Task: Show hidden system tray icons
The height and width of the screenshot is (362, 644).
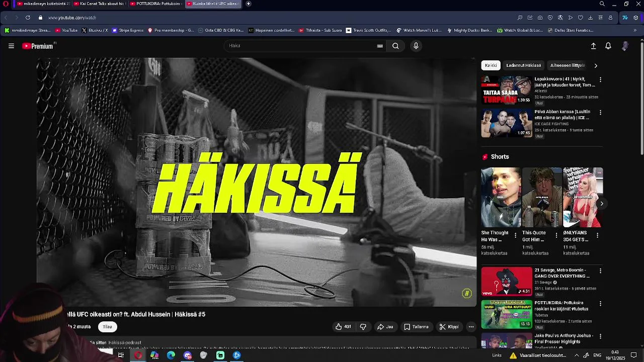Action: (577, 355)
